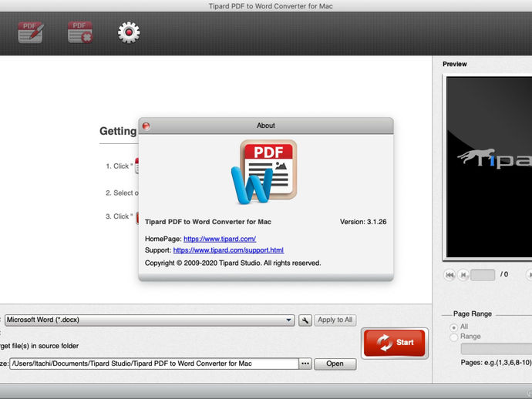Click the Remove PDF file toolbar icon
Image resolution: width=532 pixels, height=399 pixels.
[x=80, y=32]
